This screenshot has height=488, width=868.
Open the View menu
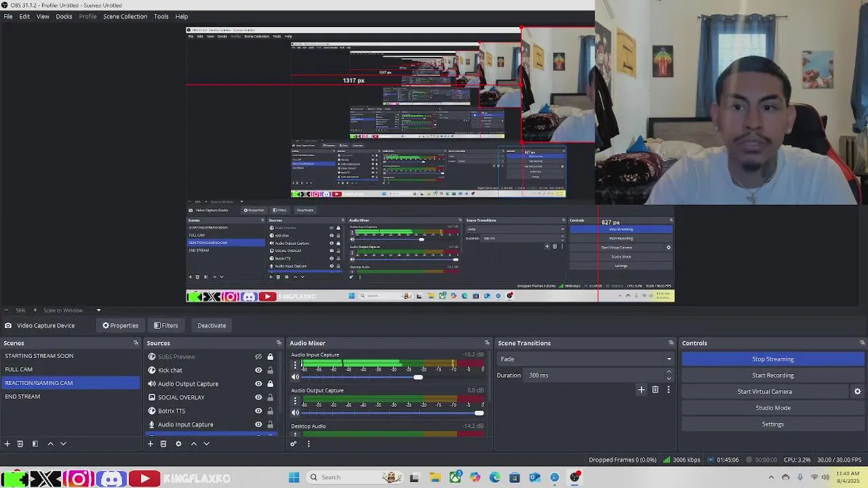(x=43, y=16)
